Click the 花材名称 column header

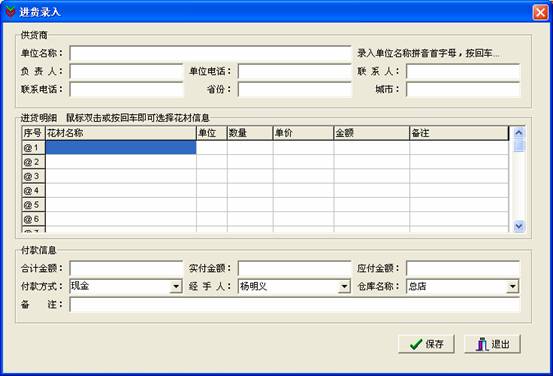point(121,133)
